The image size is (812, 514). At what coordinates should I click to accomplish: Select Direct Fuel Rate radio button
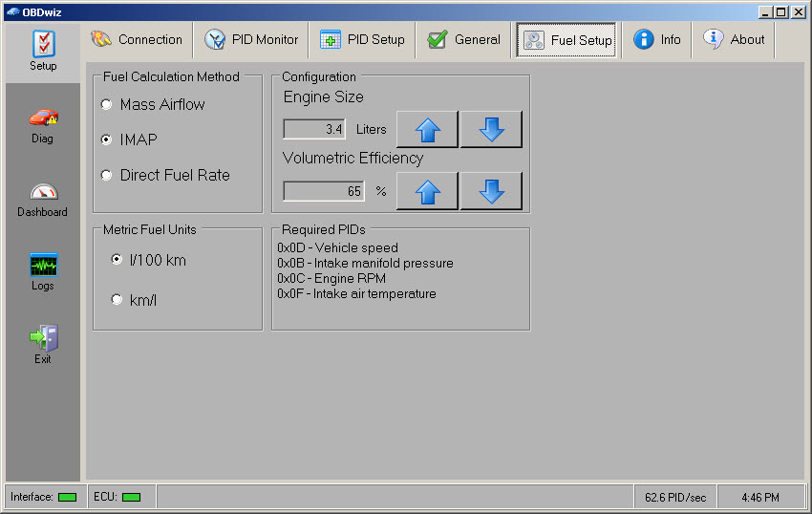point(106,176)
